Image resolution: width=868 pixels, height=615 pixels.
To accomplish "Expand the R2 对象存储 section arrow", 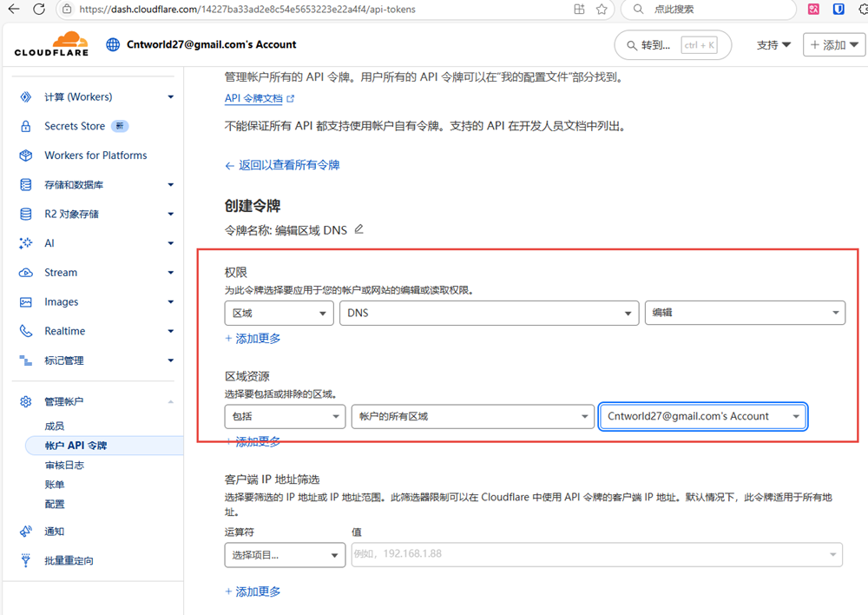I will click(x=170, y=214).
